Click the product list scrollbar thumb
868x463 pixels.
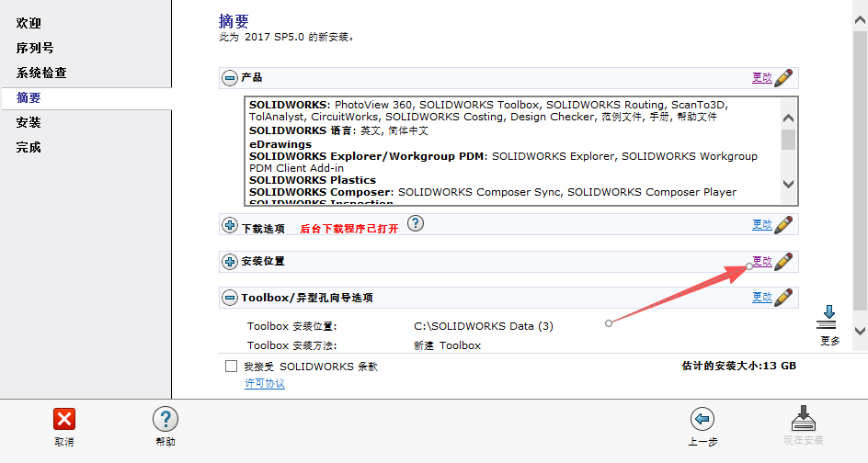click(788, 140)
